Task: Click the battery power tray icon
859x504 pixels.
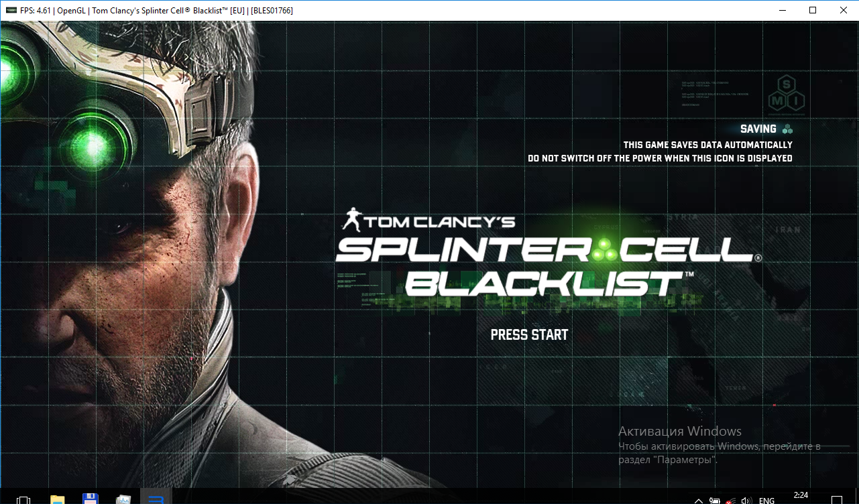Action: pos(715,500)
